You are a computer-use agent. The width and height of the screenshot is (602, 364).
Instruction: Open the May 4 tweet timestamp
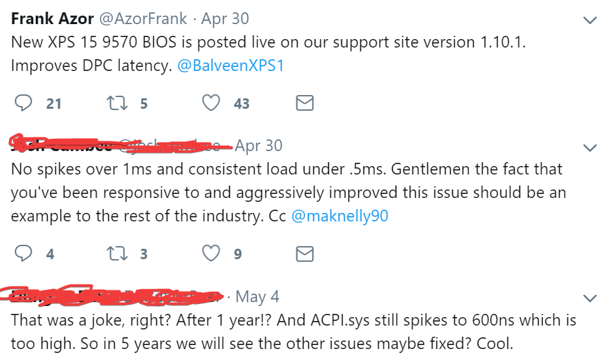coord(257,297)
